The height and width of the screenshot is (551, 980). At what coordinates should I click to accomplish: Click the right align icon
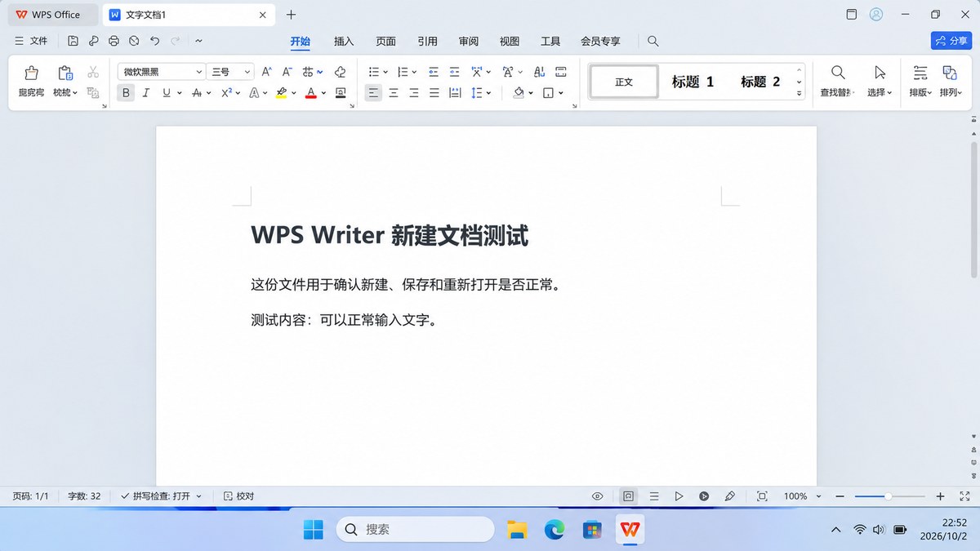pos(414,93)
